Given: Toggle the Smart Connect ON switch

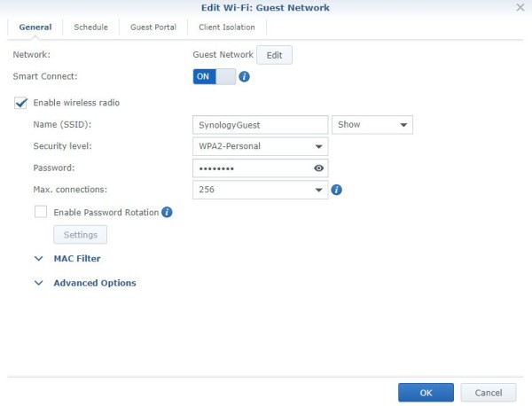Looking at the screenshot, I should [x=214, y=76].
